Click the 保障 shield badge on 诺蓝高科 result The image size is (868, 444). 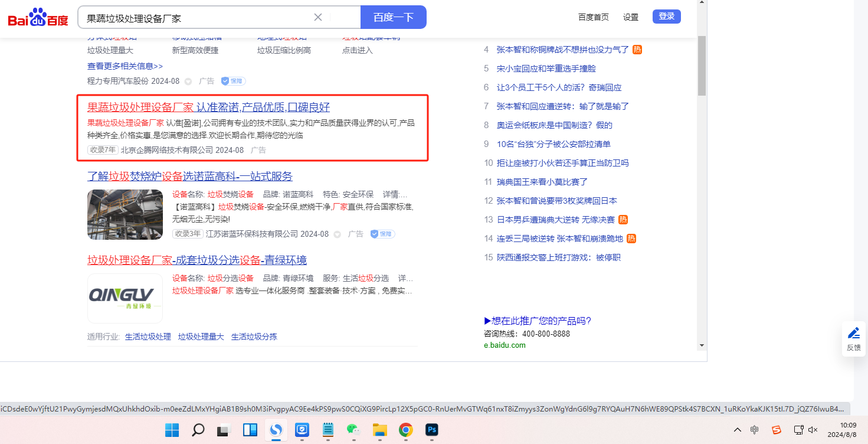(x=382, y=234)
